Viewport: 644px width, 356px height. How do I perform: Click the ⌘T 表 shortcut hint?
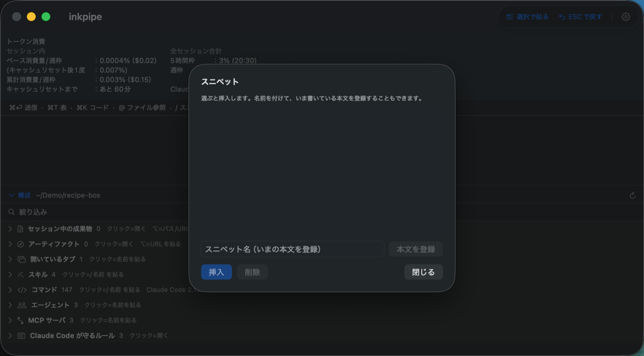[57, 108]
